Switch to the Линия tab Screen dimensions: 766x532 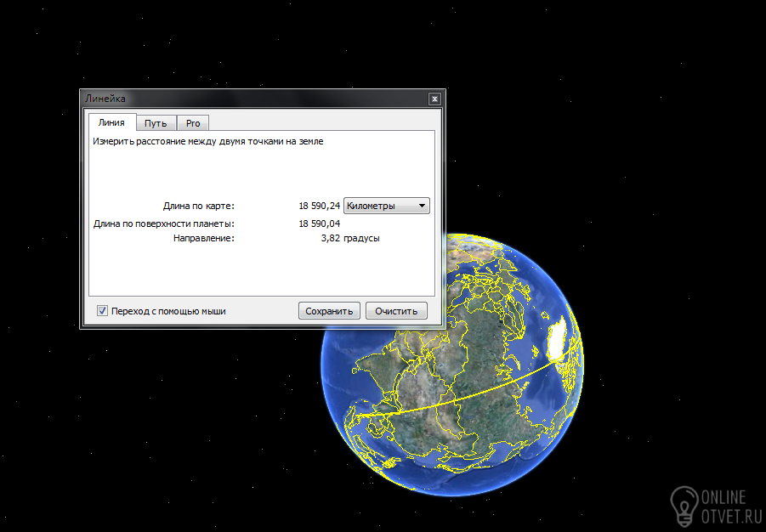111,123
